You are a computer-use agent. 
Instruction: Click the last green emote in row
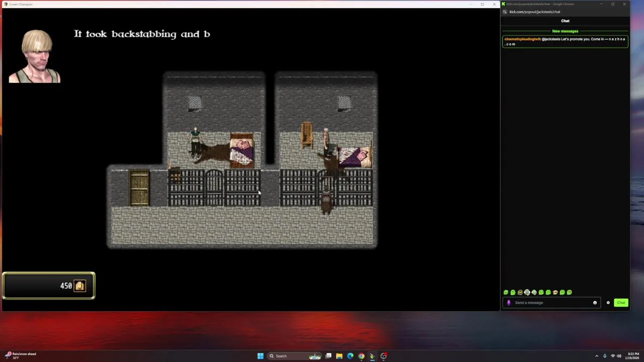point(570,292)
